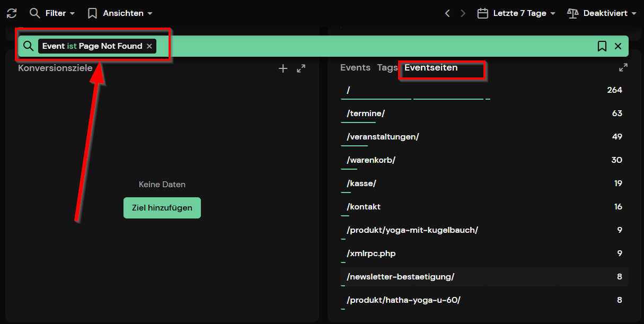Image resolution: width=644 pixels, height=324 pixels.
Task: Save filter with the bookmark icon
Action: click(602, 46)
